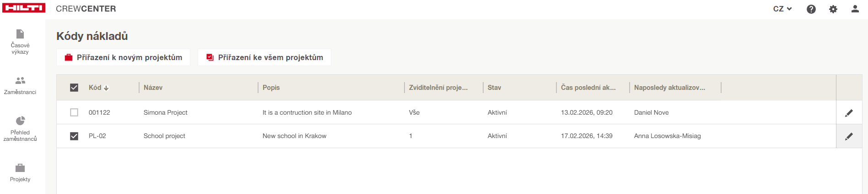Expand the CZ language dropdown
The height and width of the screenshot is (194, 868).
click(x=782, y=9)
